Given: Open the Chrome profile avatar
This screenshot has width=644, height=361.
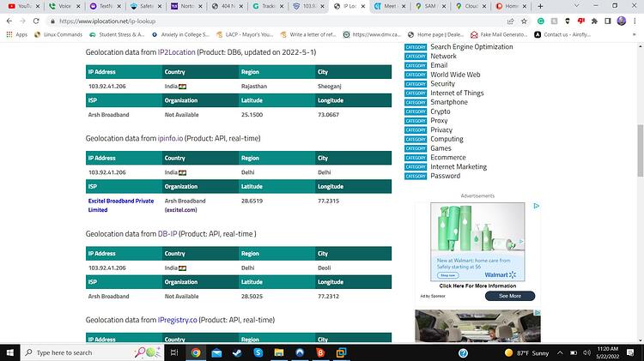Looking at the screenshot, I should point(622,21).
